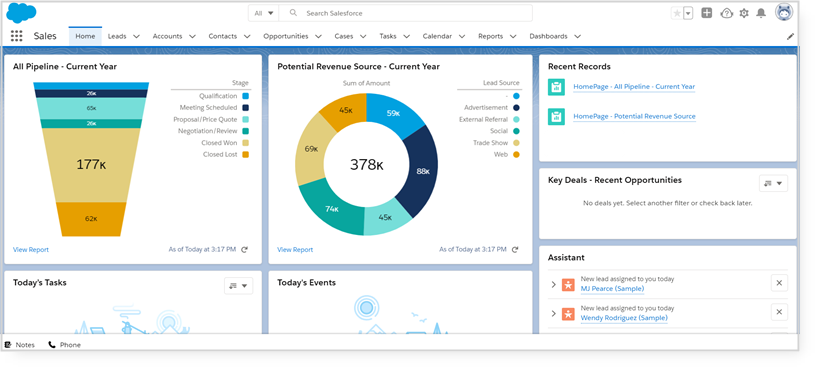Image resolution: width=815 pixels, height=367 pixels.
Task: Open the Accounts tab
Action: [x=167, y=36]
